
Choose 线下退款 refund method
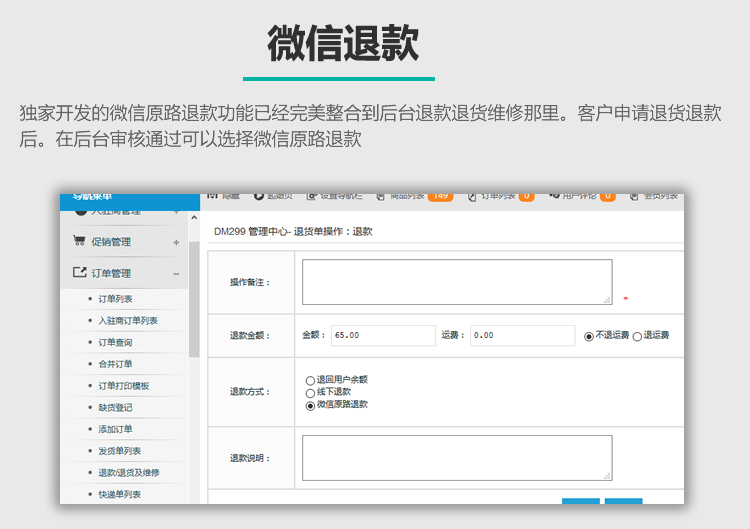pos(310,393)
